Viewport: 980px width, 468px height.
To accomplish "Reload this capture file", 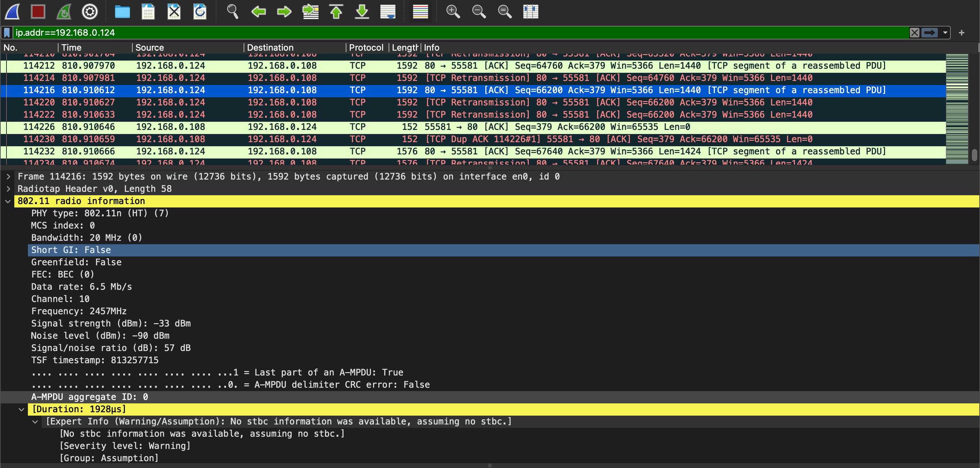I will 200,12.
